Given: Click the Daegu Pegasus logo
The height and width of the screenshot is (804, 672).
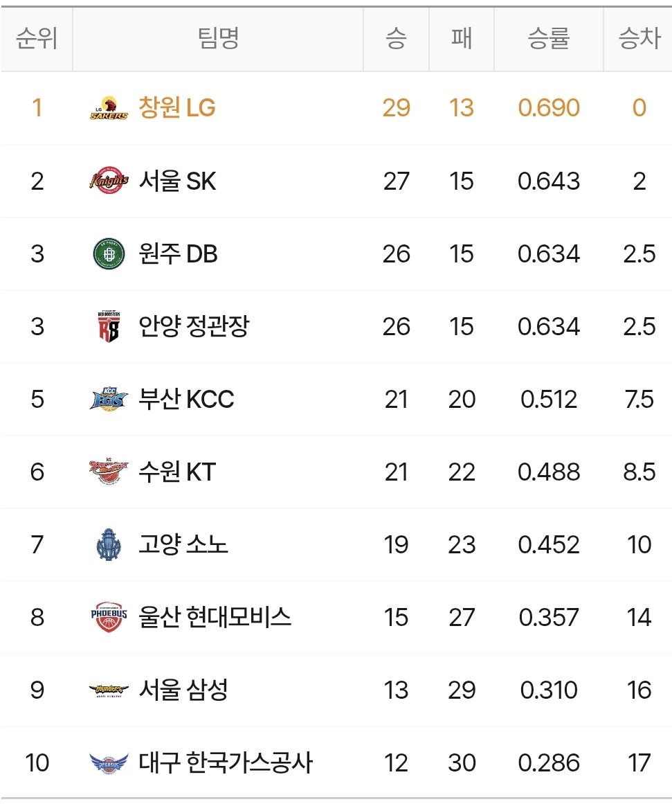Looking at the screenshot, I should point(109,763).
